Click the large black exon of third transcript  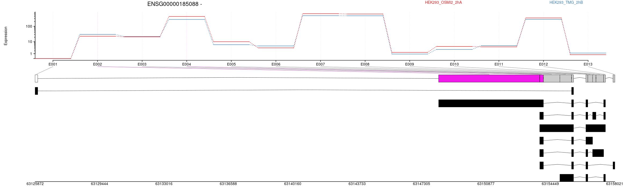pyautogui.click(x=491, y=103)
